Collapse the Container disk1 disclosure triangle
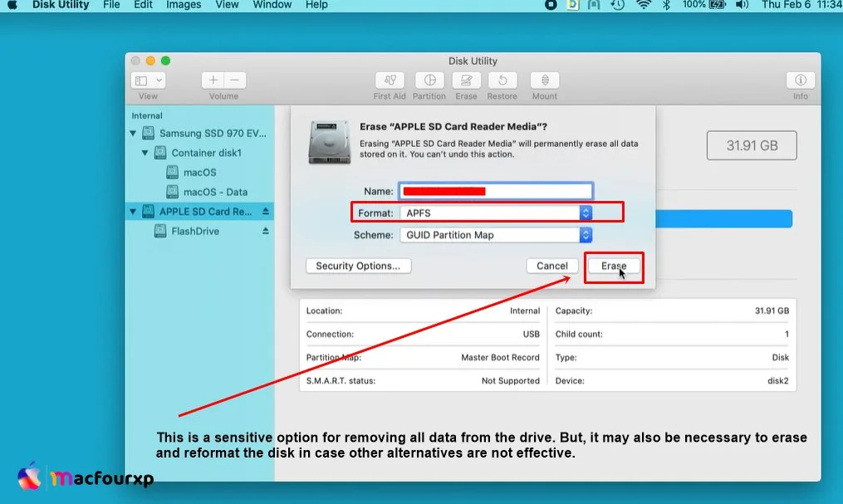Image resolution: width=843 pixels, height=504 pixels. pos(145,153)
